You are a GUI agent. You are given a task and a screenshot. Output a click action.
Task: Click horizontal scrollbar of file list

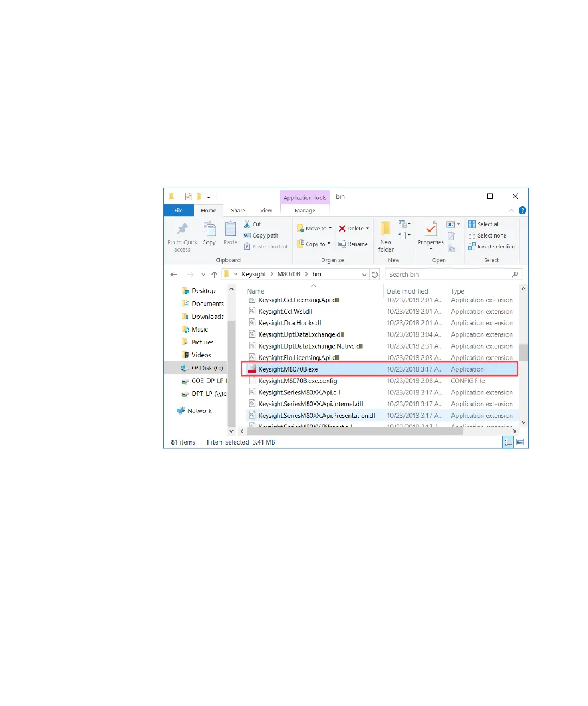[x=354, y=431]
